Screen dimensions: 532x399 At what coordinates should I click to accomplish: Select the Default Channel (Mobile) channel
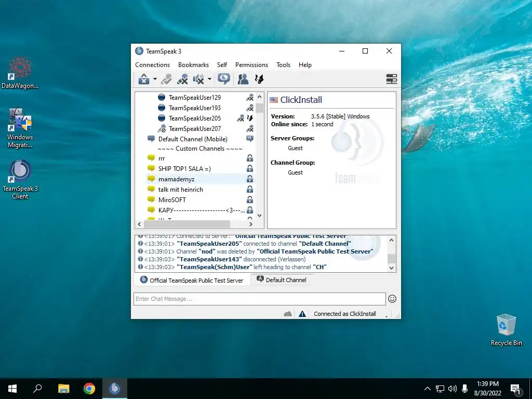point(193,139)
